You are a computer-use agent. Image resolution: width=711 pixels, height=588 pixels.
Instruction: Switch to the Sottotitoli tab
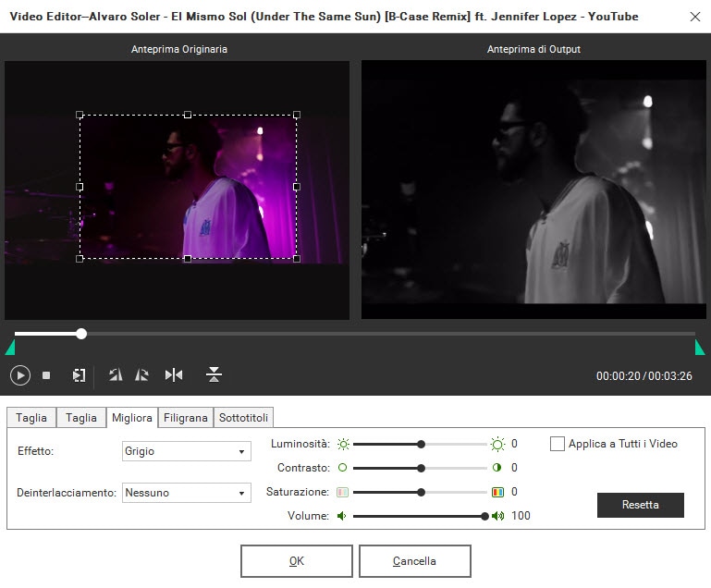[243, 418]
